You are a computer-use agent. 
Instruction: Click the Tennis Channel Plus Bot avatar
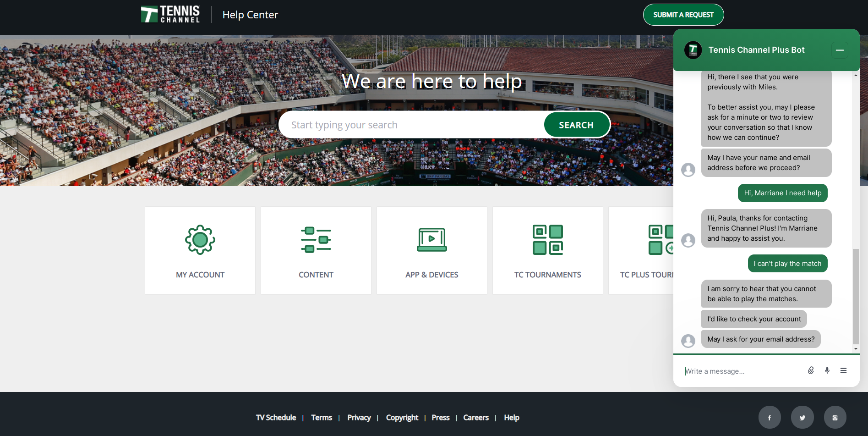point(693,50)
